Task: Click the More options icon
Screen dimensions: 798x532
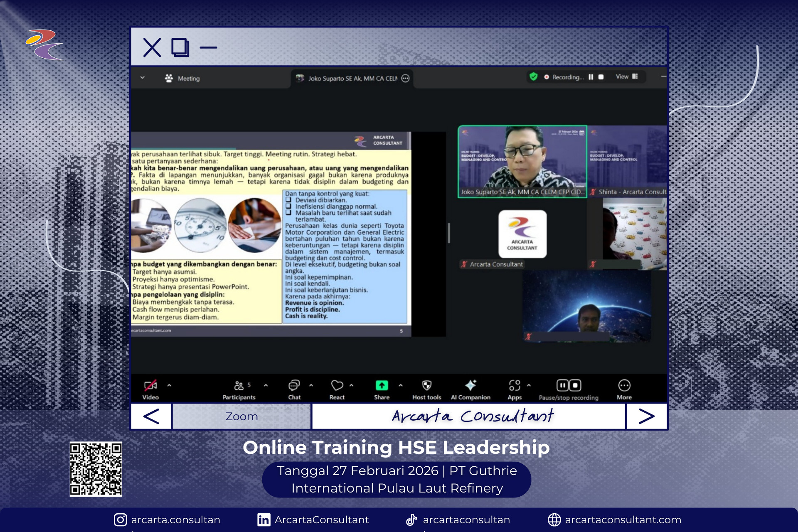Action: click(x=624, y=386)
